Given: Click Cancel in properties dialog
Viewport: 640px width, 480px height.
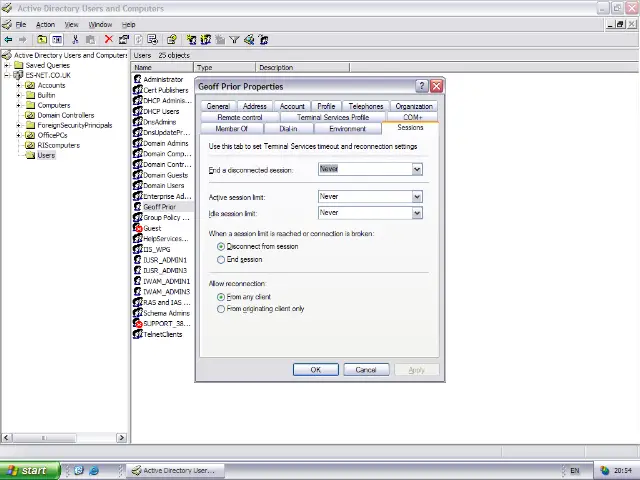Looking at the screenshot, I should [366, 370].
